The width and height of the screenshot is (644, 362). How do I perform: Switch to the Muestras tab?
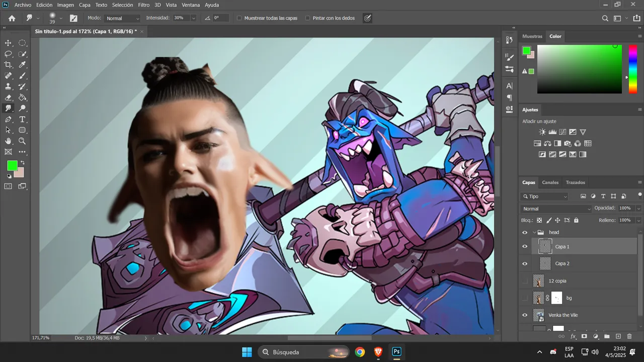point(532,36)
